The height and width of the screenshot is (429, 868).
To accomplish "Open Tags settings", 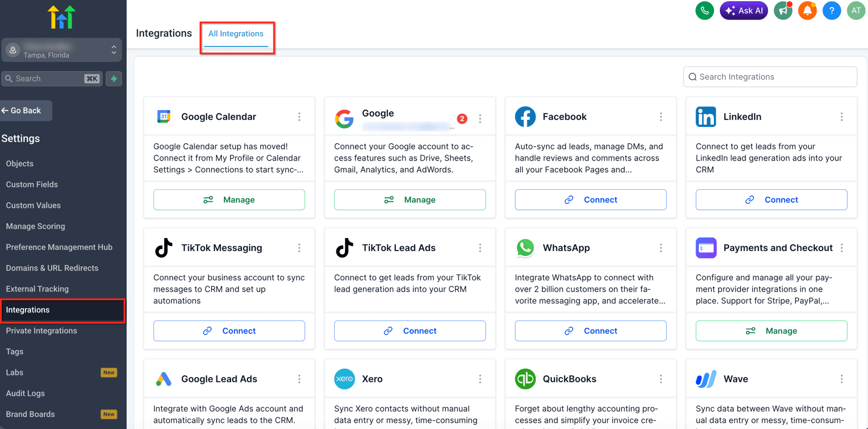I will click(x=15, y=352).
